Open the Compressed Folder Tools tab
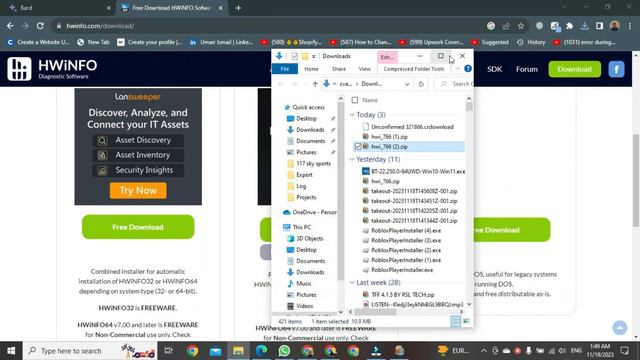This screenshot has height=360, width=640. coord(414,69)
